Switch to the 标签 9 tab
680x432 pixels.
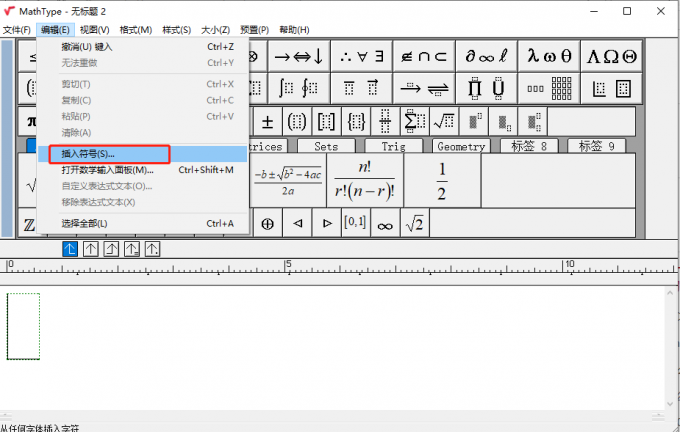(596, 147)
